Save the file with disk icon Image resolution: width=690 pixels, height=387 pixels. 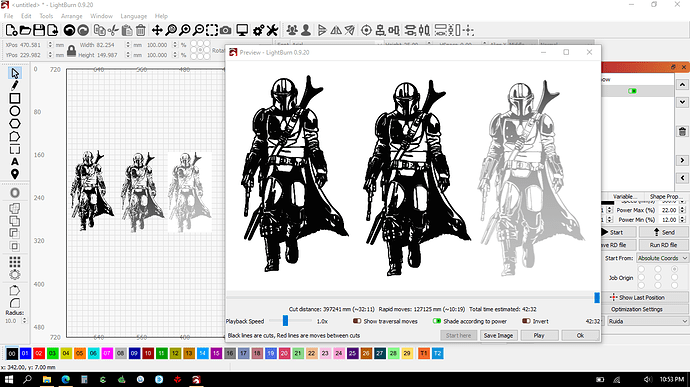[39, 30]
